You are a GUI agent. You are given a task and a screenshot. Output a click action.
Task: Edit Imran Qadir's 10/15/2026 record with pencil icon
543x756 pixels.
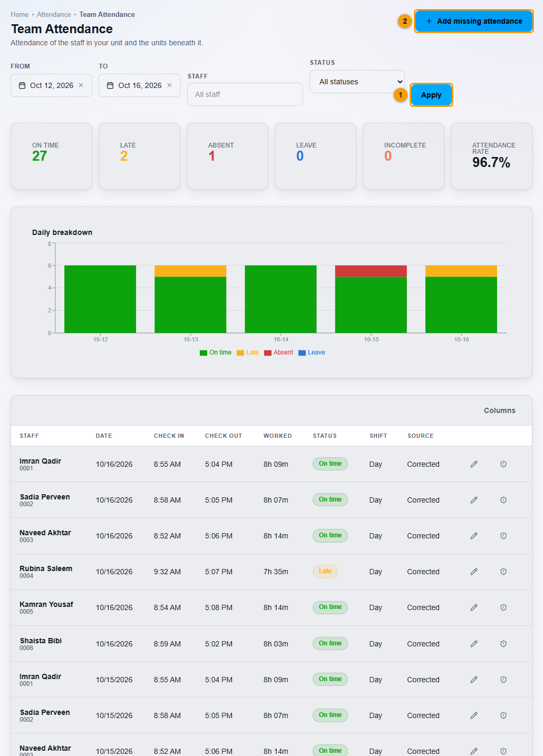click(474, 680)
